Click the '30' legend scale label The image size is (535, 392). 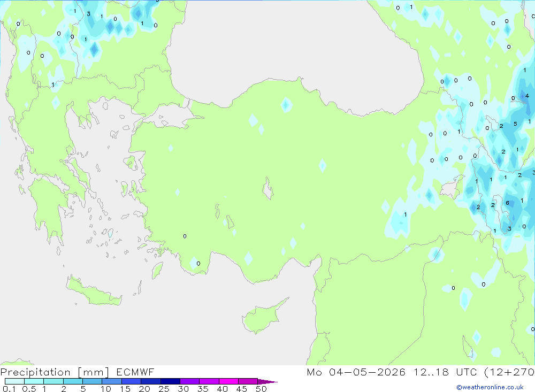coord(183,389)
